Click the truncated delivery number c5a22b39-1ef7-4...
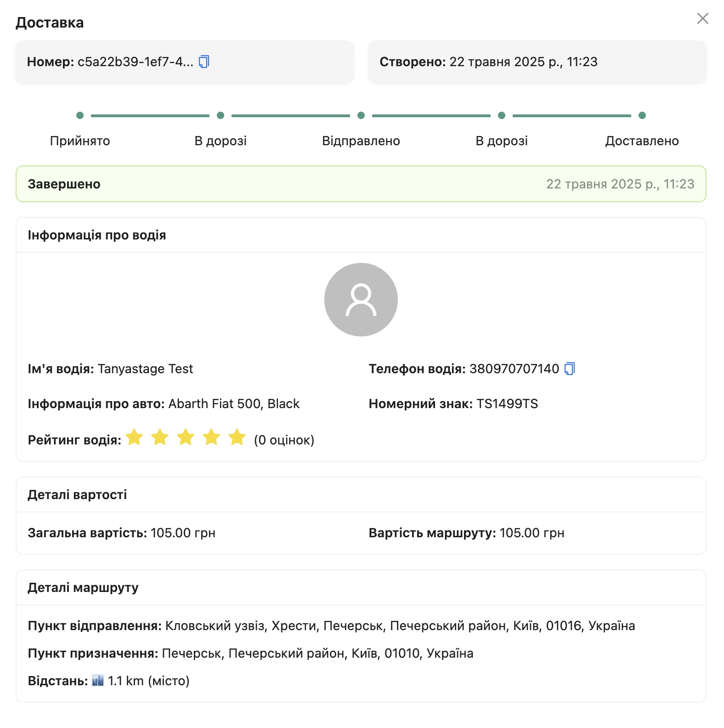 [136, 62]
